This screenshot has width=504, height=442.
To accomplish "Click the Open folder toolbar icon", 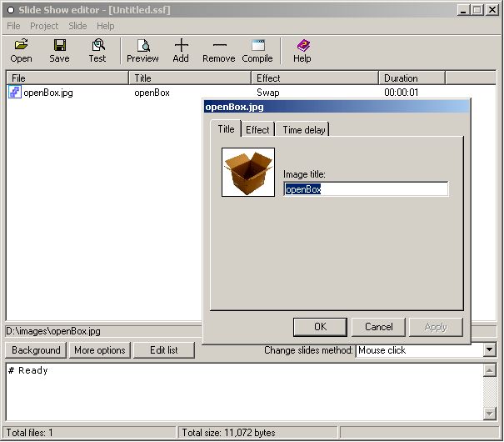I will tap(21, 45).
